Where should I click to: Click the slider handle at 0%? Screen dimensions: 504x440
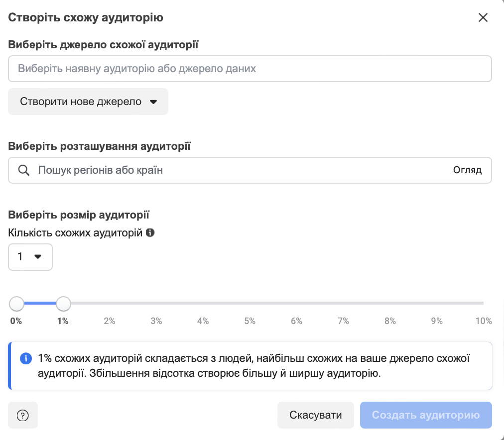16,304
